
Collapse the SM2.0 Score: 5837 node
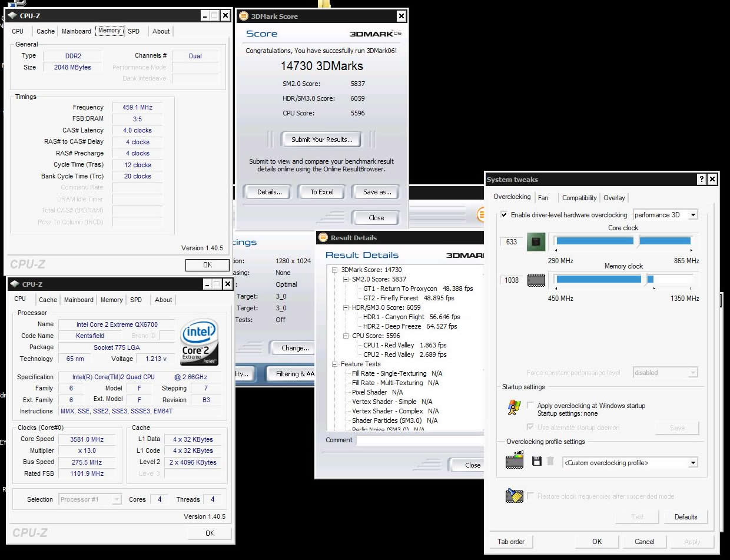tap(346, 279)
